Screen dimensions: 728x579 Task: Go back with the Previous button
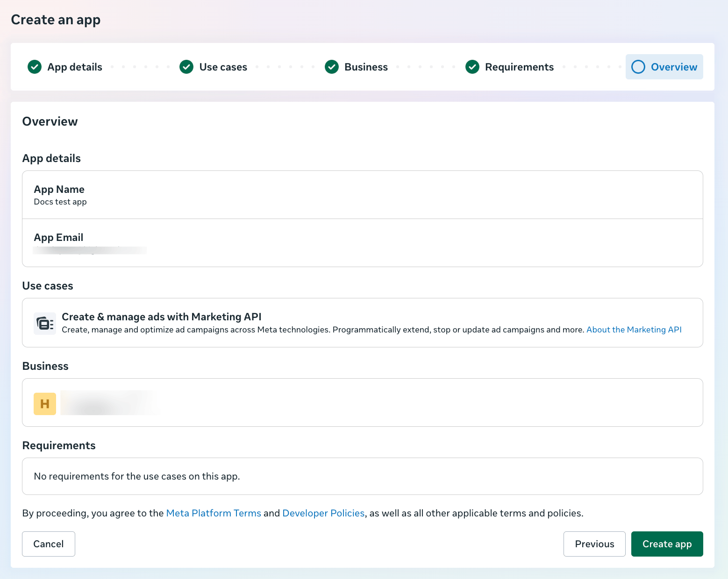tap(594, 544)
